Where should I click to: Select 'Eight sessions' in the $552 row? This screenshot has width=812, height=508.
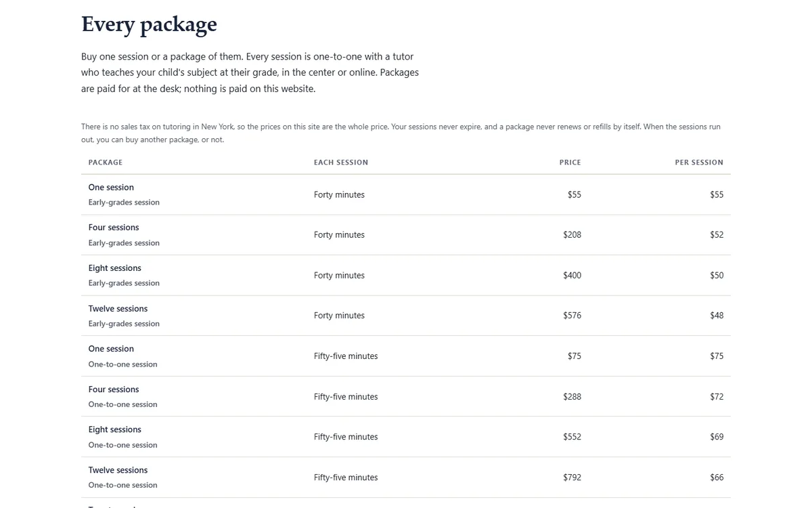[x=115, y=429]
